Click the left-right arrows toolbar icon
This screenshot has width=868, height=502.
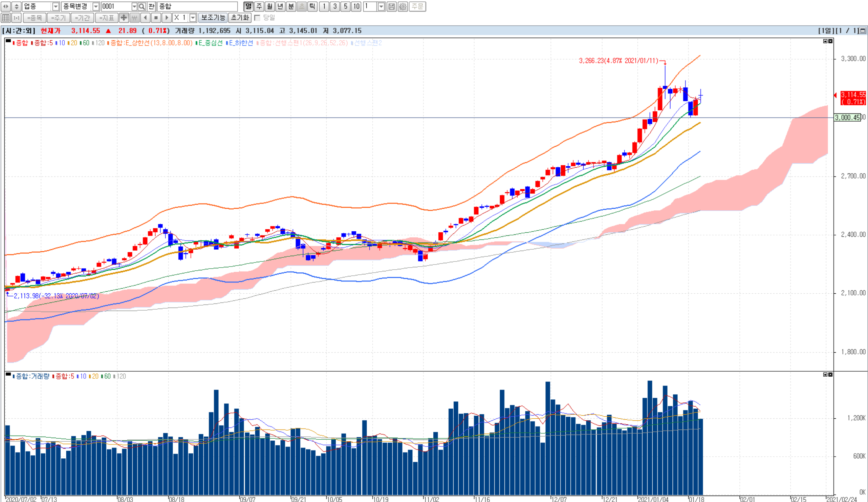tap(6, 6)
